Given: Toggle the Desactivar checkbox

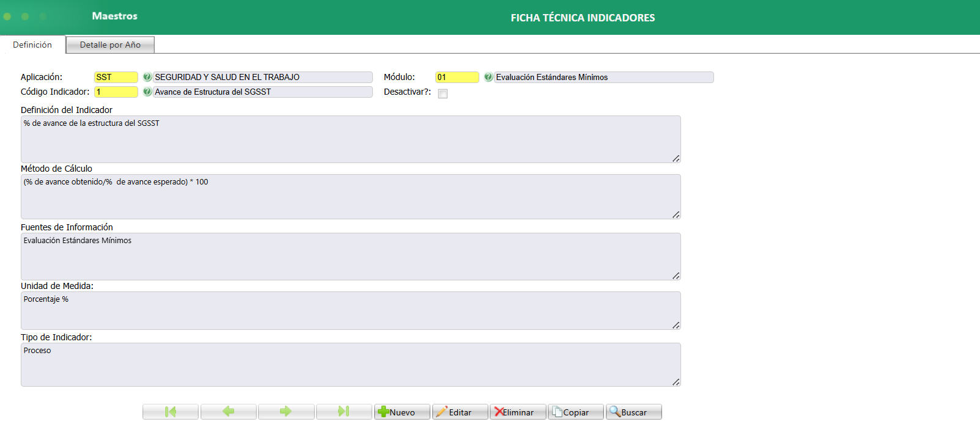Looking at the screenshot, I should [x=443, y=93].
